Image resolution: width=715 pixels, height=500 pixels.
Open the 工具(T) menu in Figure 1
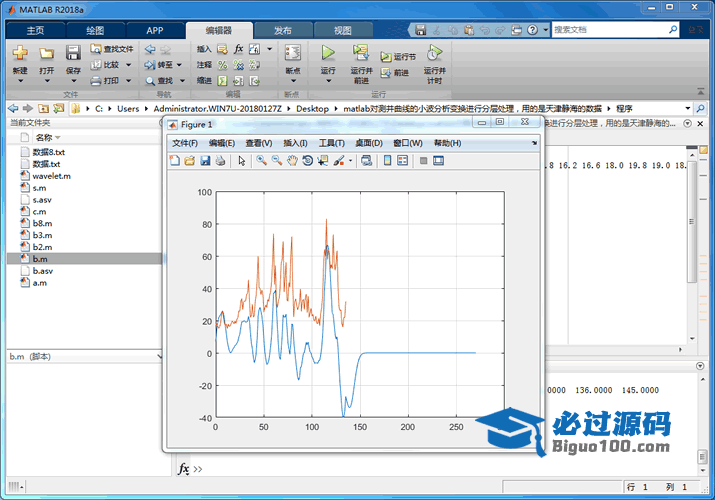(331, 143)
